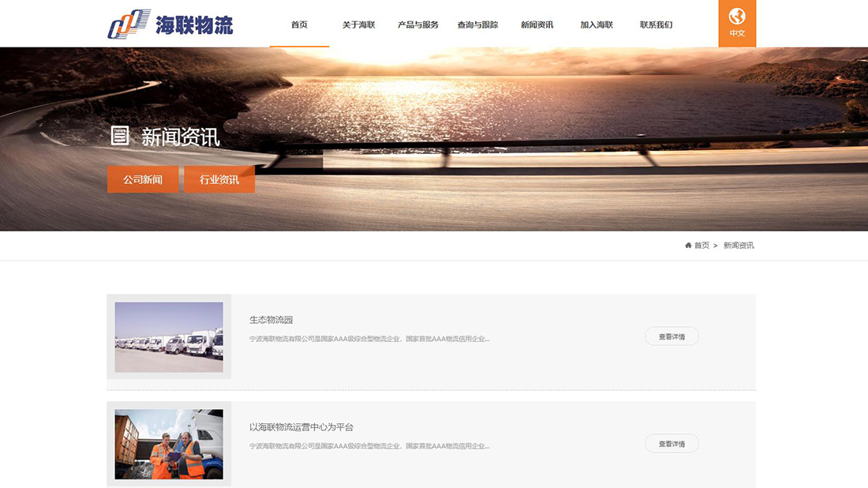Go to 查询与跟踪 in the top navigation
This screenshot has width=868, height=488.
[477, 24]
